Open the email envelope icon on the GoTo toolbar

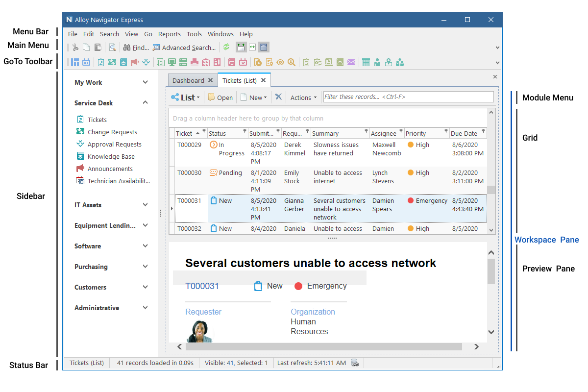click(352, 62)
